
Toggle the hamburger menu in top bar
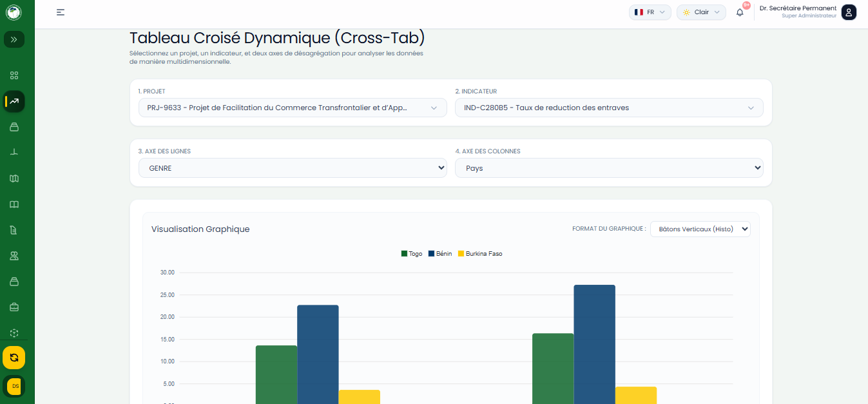click(61, 12)
